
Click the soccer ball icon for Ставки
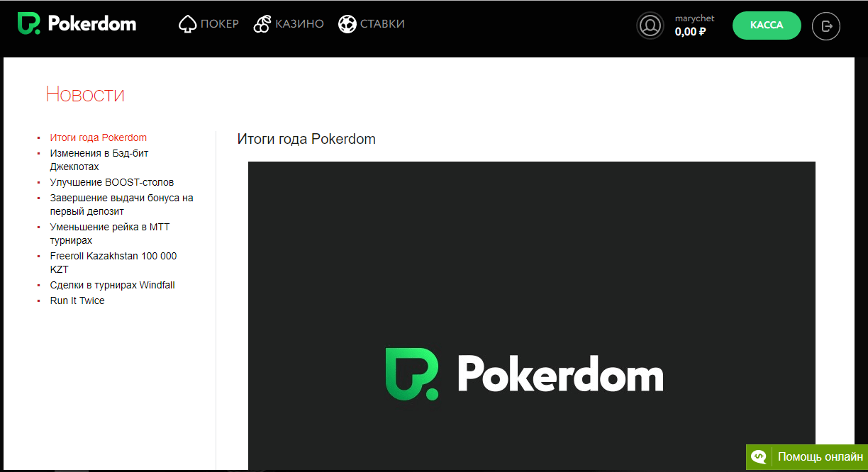pyautogui.click(x=347, y=25)
